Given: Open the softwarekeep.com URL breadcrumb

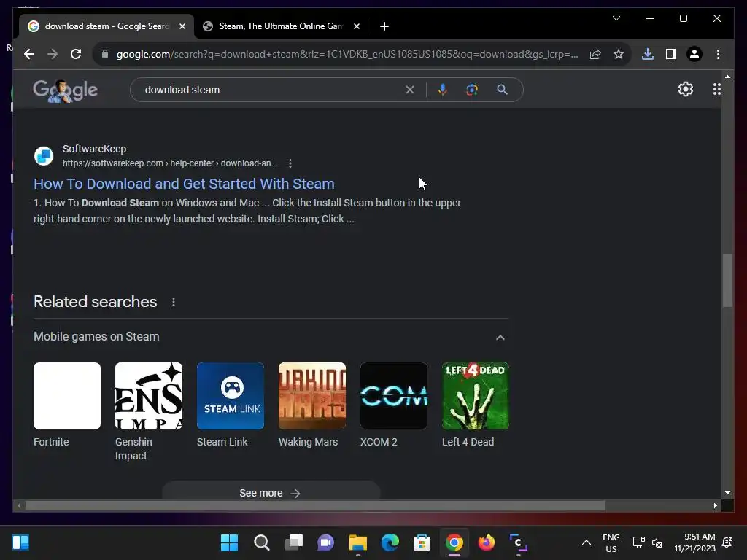Looking at the screenshot, I should point(170,163).
